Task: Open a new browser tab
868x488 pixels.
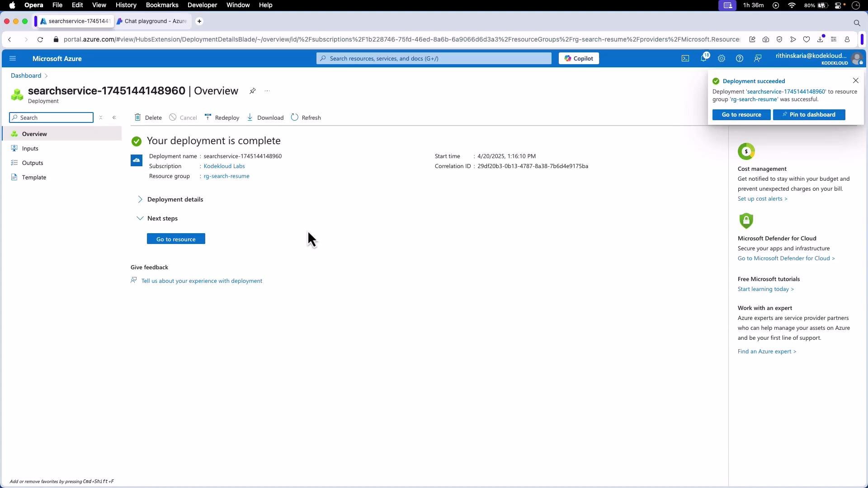Action: [x=199, y=21]
